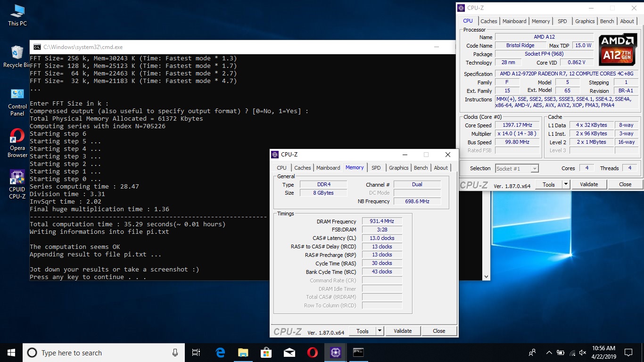Click Validate button in processor window
This screenshot has width=644, height=362.
[x=589, y=184]
